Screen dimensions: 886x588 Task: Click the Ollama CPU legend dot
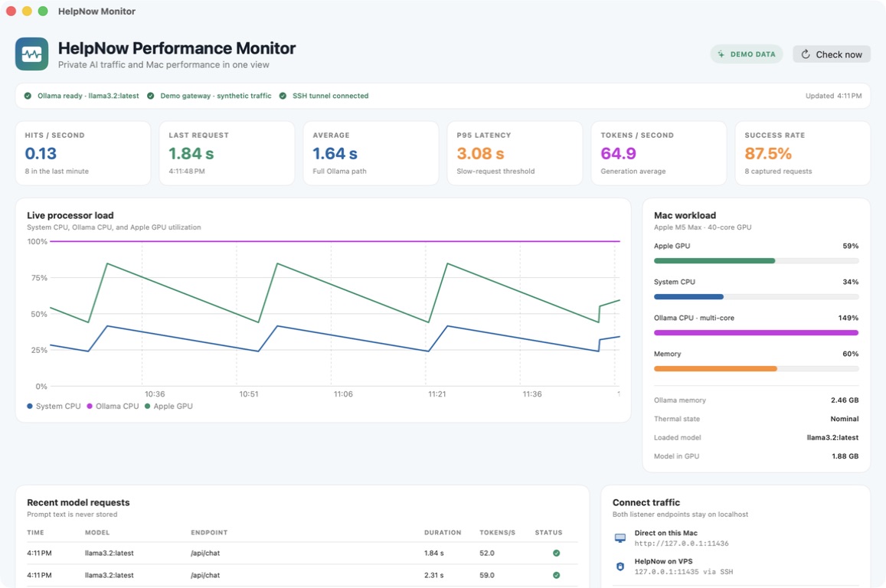pos(90,406)
